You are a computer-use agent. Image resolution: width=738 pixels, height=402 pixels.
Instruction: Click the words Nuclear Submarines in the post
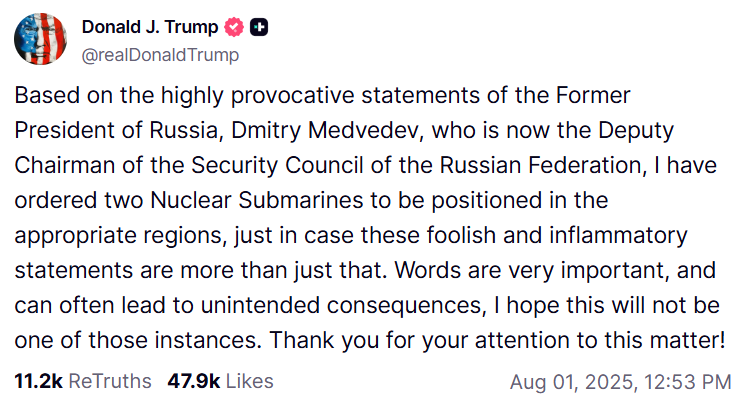[257, 200]
